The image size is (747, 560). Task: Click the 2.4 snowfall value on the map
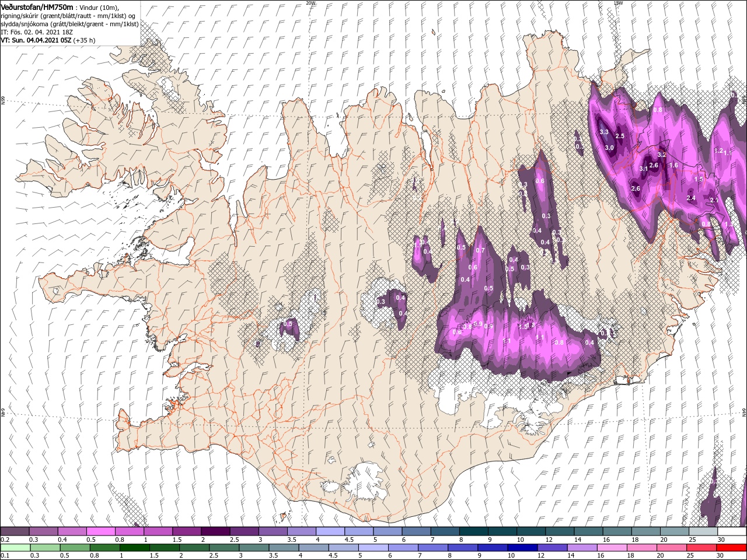pyautogui.click(x=692, y=198)
